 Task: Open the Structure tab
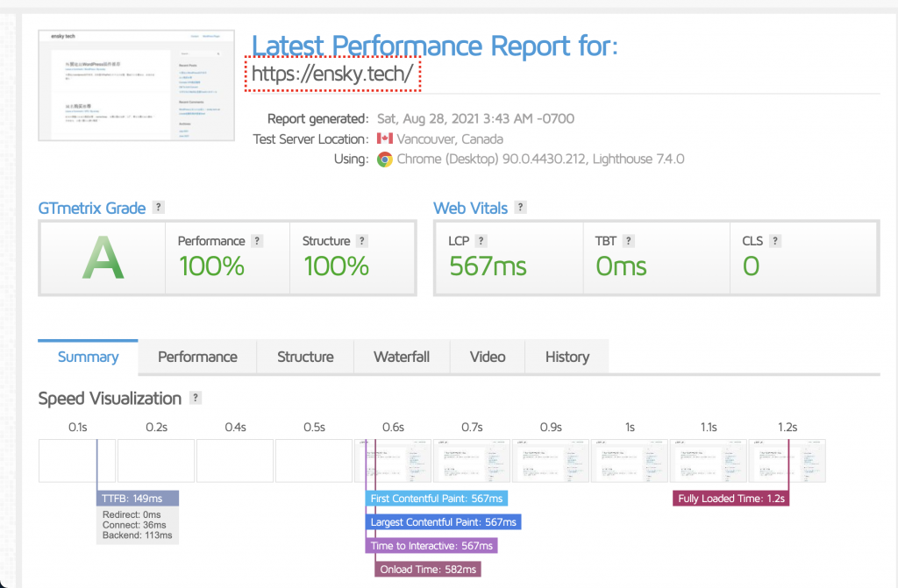coord(305,357)
